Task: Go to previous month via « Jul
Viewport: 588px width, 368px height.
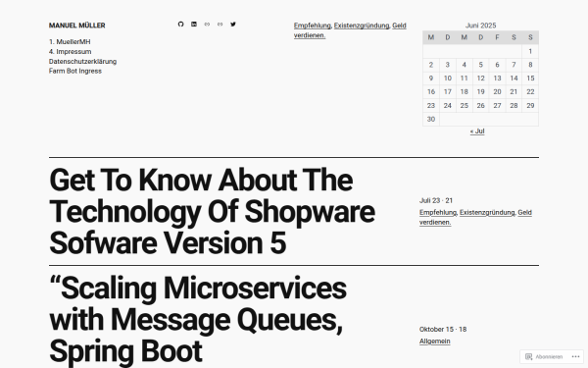Action: coord(477,131)
